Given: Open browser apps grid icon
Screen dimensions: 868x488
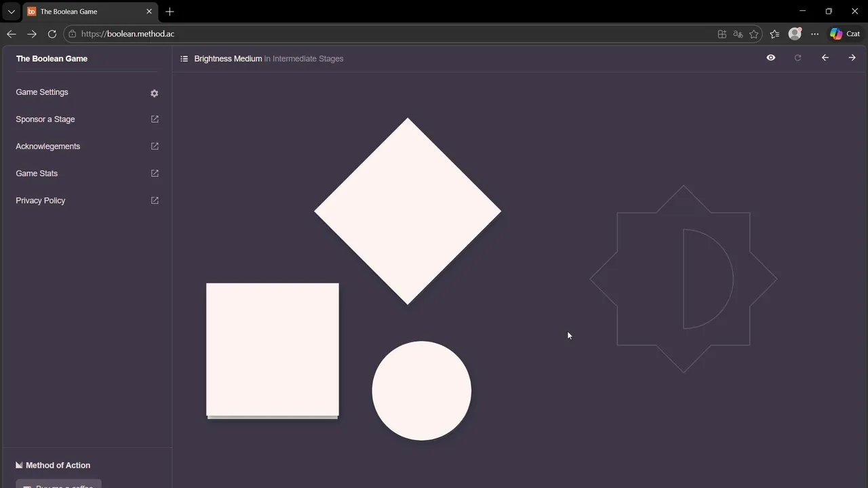Looking at the screenshot, I should click(x=722, y=34).
